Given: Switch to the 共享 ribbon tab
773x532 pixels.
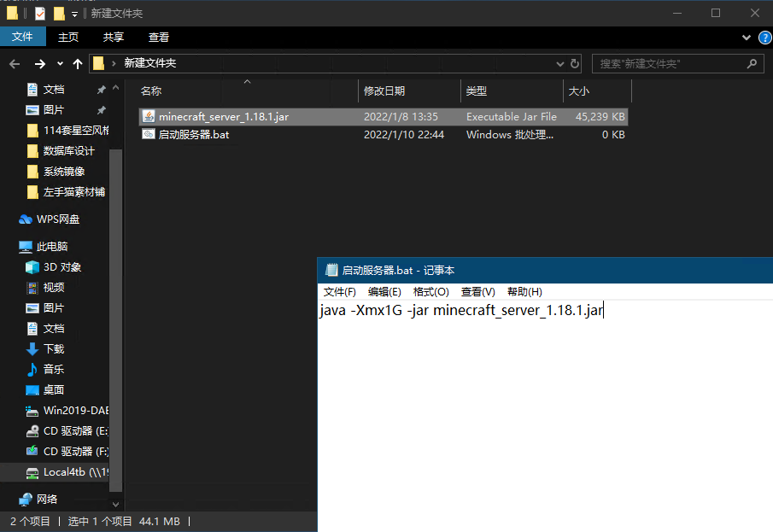Looking at the screenshot, I should point(114,37).
